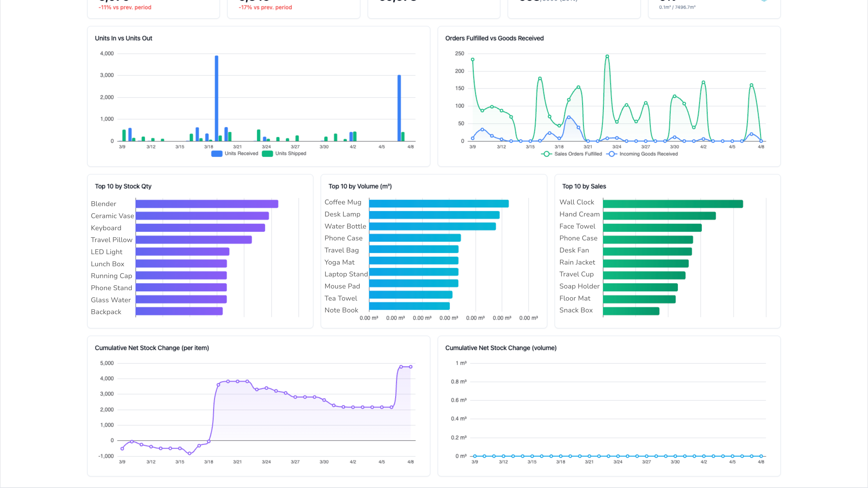Click 'Cumulative Net Stock Change (per item)' title
The height and width of the screenshot is (488, 868).
tap(152, 348)
